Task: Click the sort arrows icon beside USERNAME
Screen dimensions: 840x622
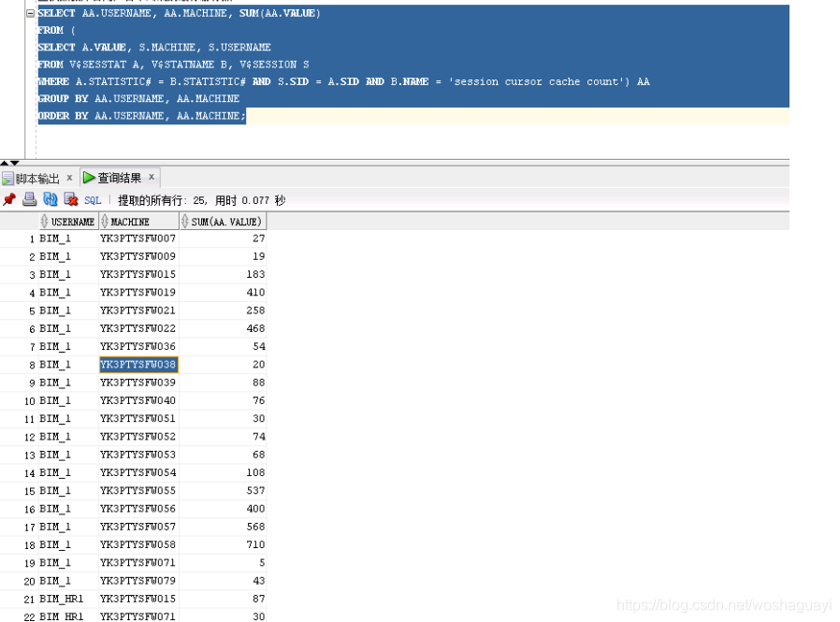Action: [x=45, y=222]
